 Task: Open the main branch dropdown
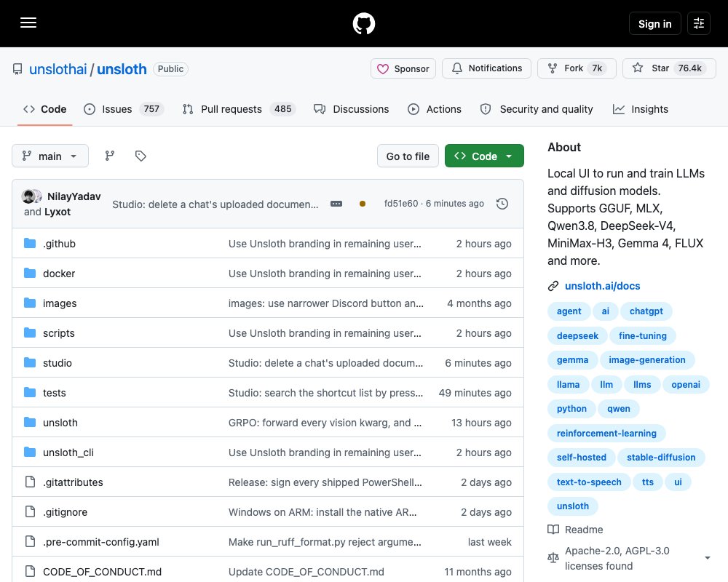[x=50, y=156]
